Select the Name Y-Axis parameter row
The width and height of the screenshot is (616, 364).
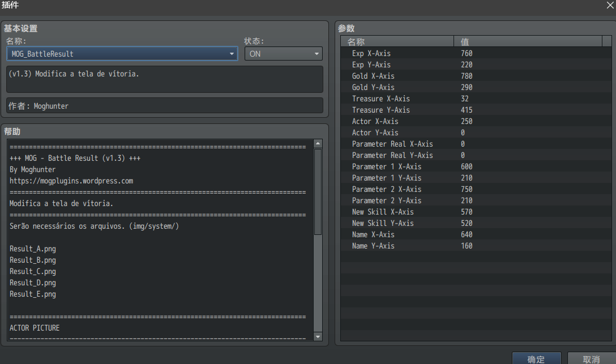click(476, 247)
